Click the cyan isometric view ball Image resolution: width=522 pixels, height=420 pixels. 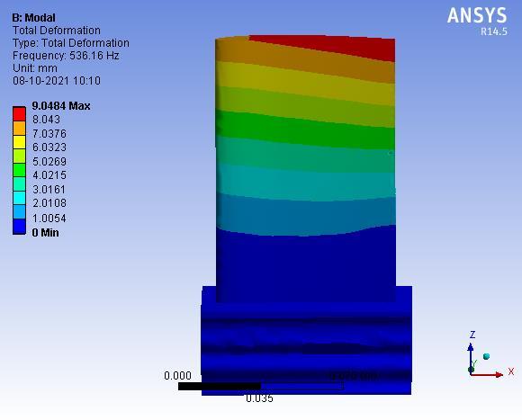[x=486, y=356]
